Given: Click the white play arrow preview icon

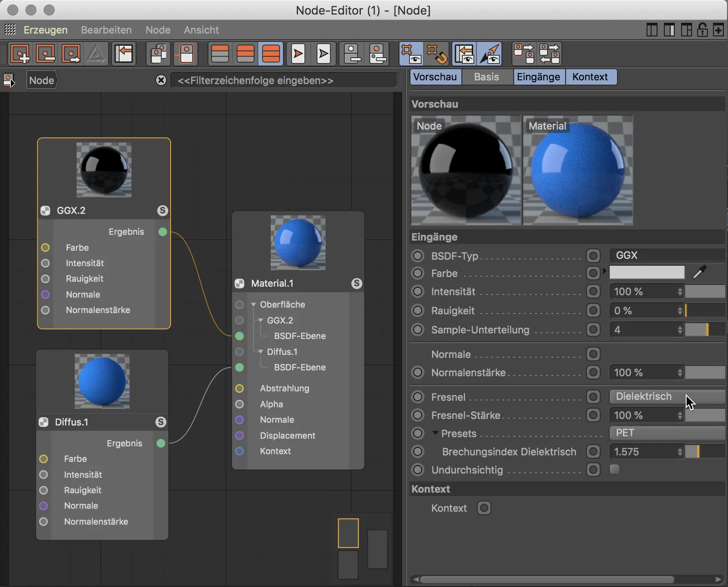Looking at the screenshot, I should click(x=324, y=54).
